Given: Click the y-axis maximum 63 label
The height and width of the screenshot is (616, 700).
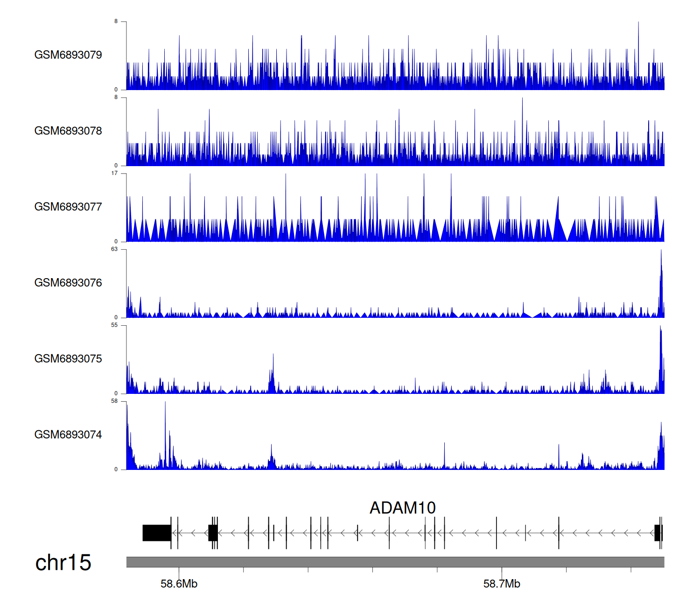Looking at the screenshot, I should point(114,249).
